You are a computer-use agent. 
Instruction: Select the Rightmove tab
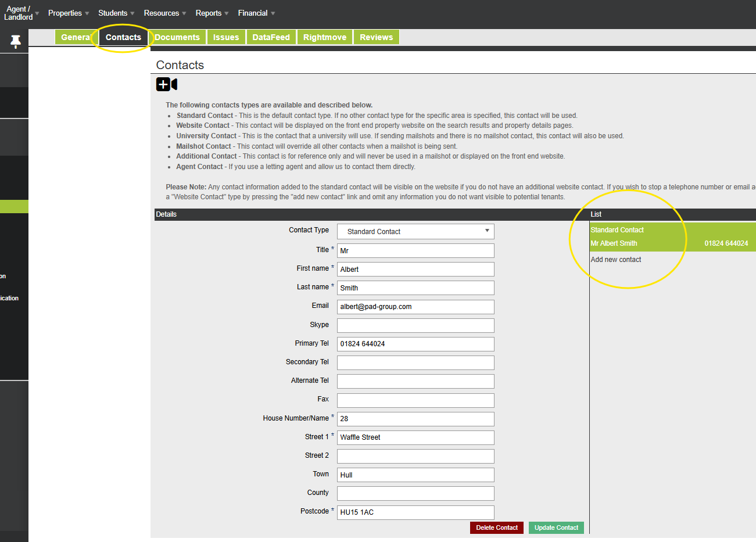coord(324,37)
